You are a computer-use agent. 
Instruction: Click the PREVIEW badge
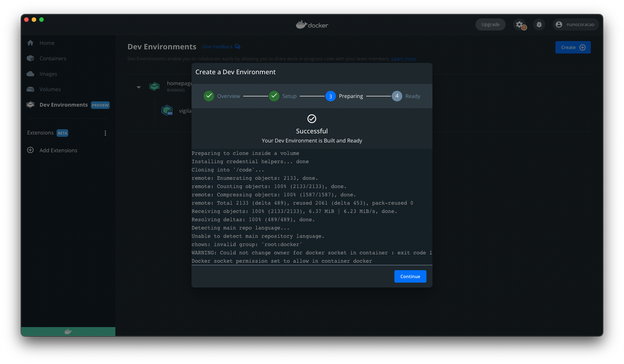coord(100,105)
